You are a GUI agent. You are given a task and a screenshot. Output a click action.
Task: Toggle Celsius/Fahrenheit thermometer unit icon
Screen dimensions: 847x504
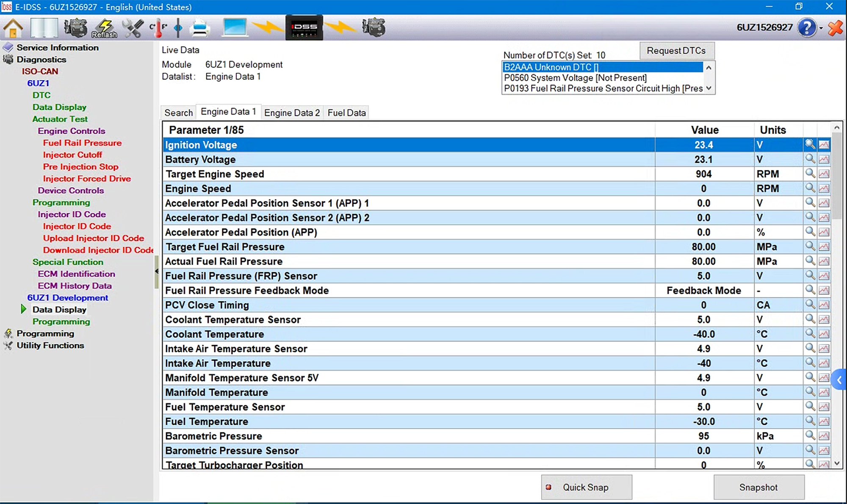pos(158,28)
